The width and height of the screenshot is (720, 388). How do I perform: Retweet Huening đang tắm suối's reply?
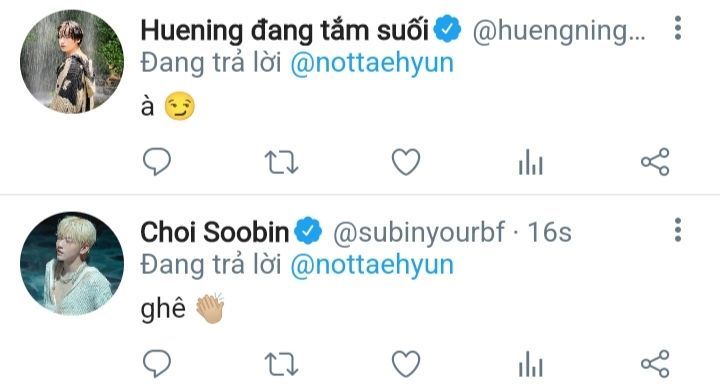[x=281, y=163]
